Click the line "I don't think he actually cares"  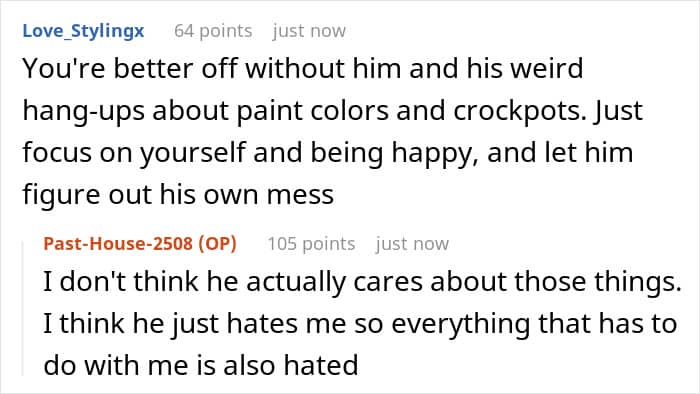(362, 282)
